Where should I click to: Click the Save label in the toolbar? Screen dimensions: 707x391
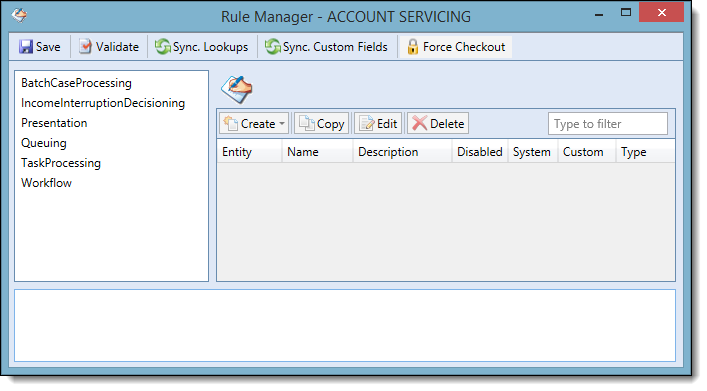(48, 47)
